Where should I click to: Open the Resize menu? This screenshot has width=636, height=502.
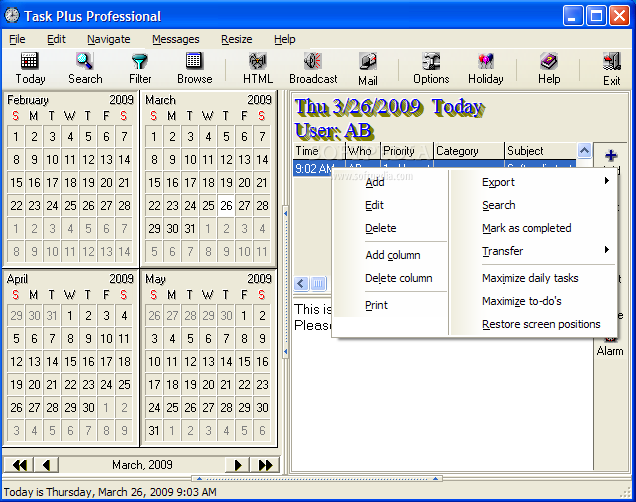click(236, 39)
